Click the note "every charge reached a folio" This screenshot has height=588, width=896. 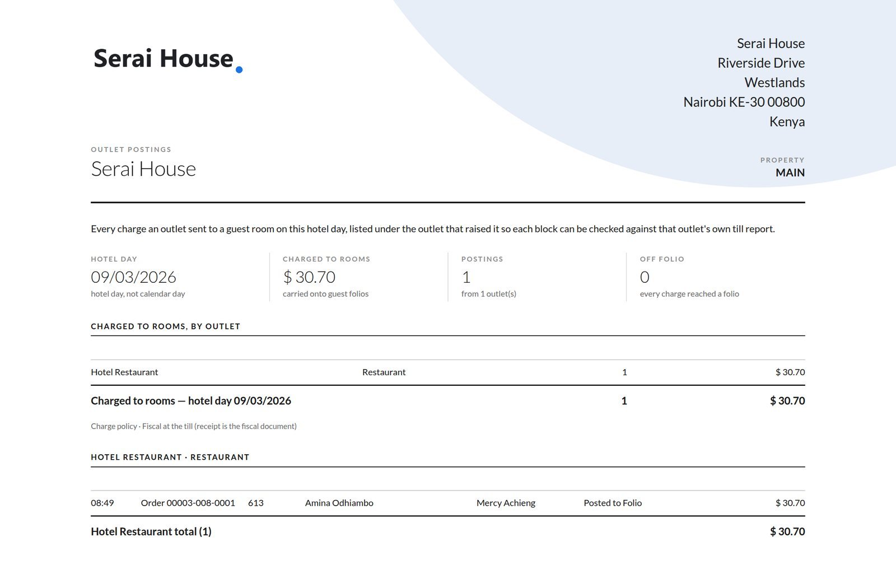(x=689, y=294)
